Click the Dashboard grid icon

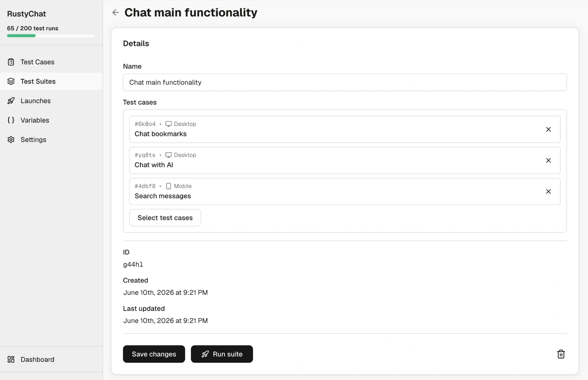pyautogui.click(x=11, y=359)
